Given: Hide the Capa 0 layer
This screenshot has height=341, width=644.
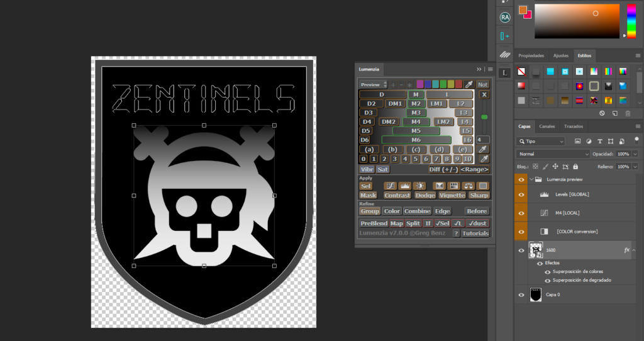Looking at the screenshot, I should coord(521,294).
